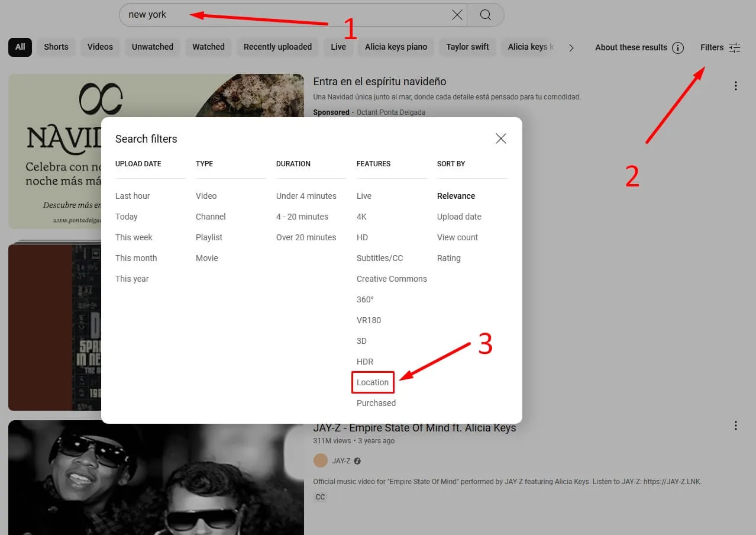Toggle the 4K feature filter
756x535 pixels.
[x=361, y=217]
